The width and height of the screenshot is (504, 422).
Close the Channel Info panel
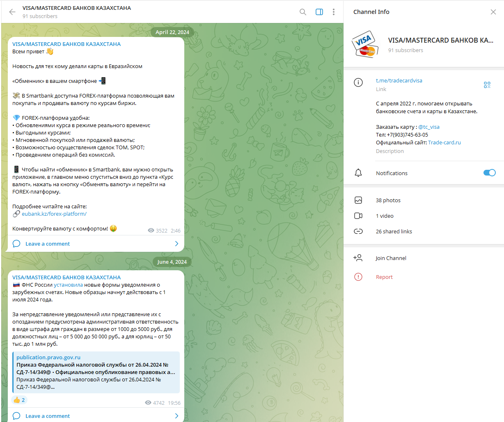[x=493, y=12]
